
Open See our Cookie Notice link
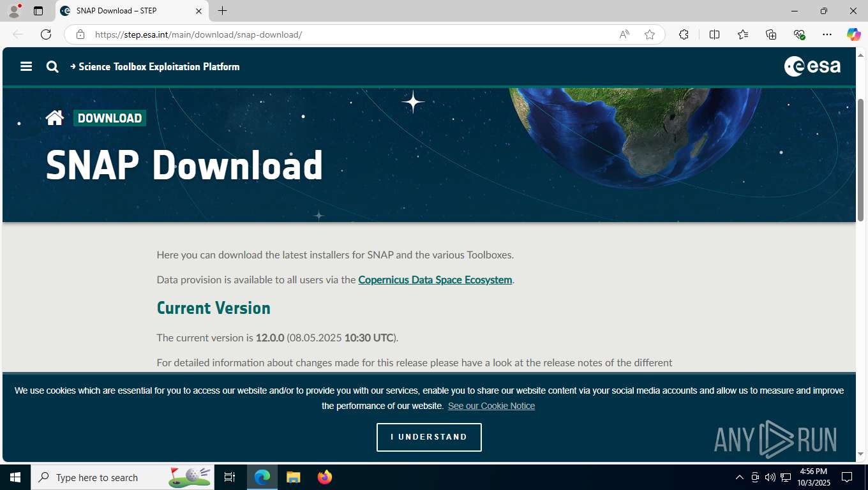(x=491, y=406)
